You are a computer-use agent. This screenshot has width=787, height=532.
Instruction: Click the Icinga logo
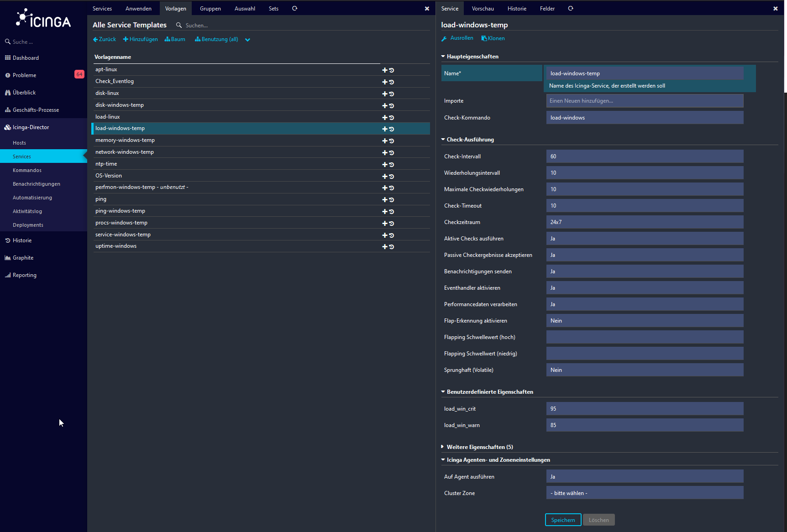pos(43,19)
